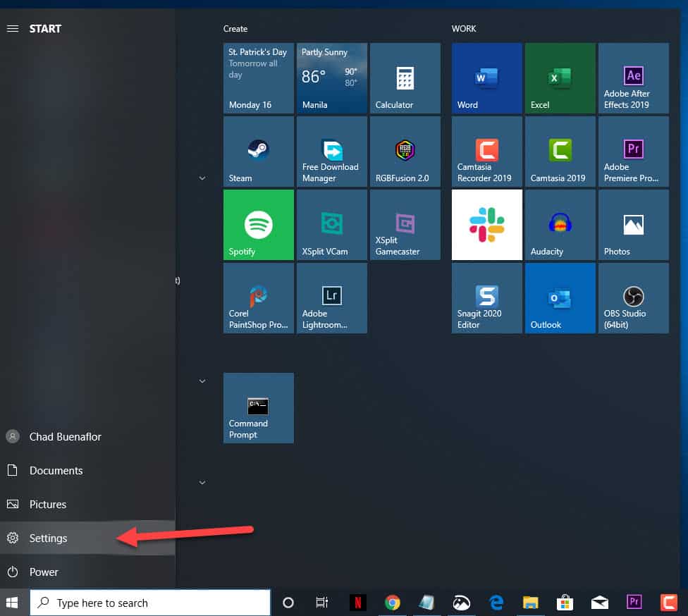Focus the Type here to search box
The width and height of the screenshot is (688, 616).
point(150,603)
